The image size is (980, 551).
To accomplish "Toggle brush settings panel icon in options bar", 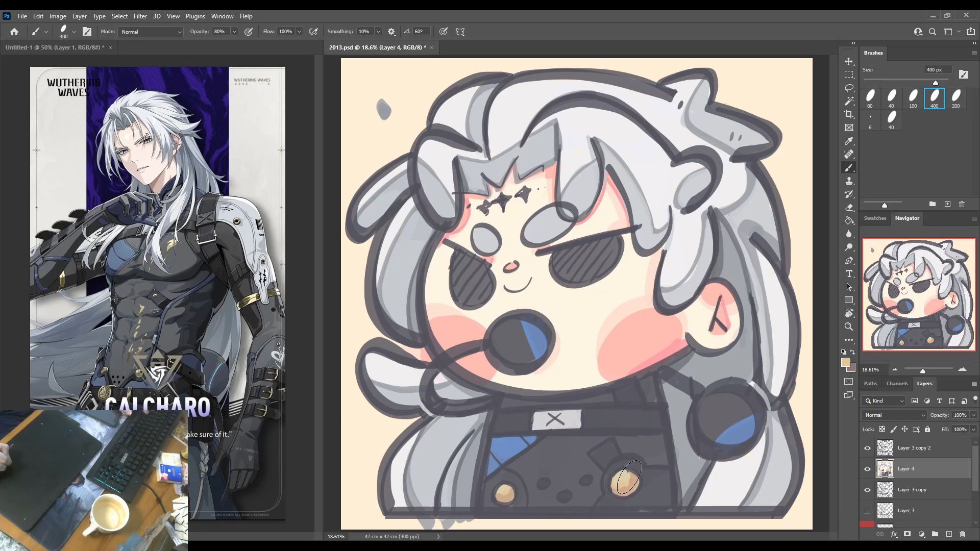I will click(x=87, y=32).
